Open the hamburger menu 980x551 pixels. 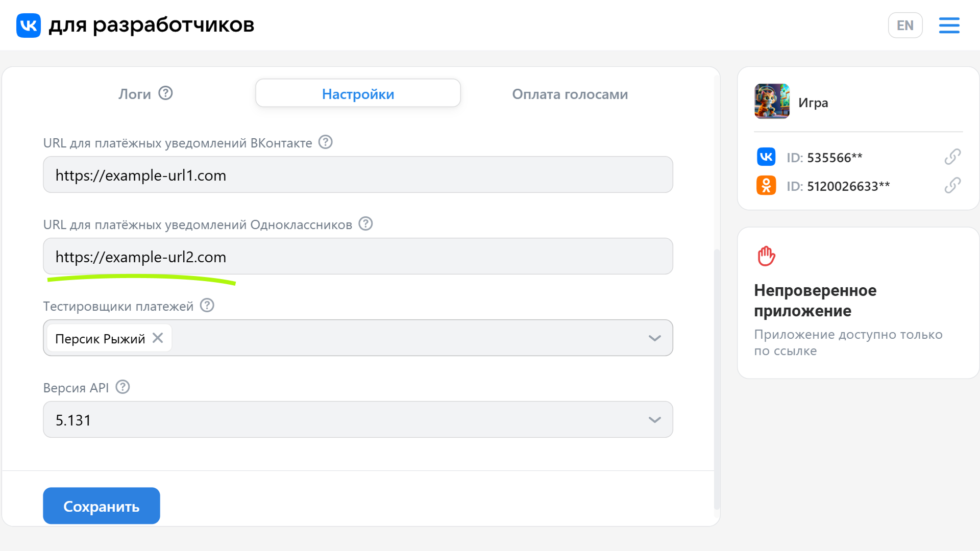(x=949, y=25)
